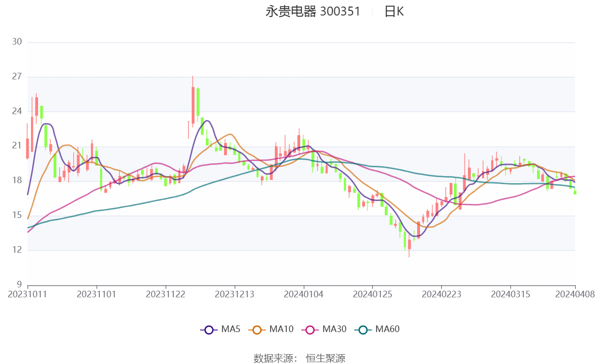Toggle the MA5 legend series

point(220,329)
